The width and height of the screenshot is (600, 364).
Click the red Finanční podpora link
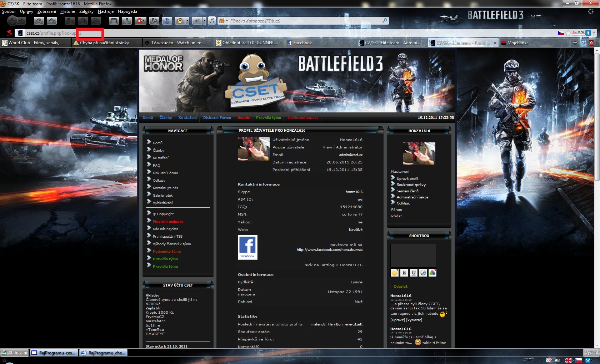point(168,222)
